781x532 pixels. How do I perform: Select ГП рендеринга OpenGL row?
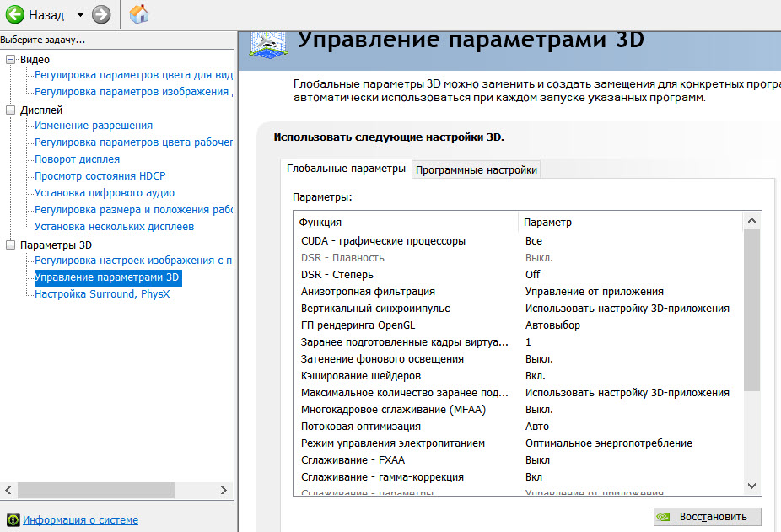tap(519, 325)
